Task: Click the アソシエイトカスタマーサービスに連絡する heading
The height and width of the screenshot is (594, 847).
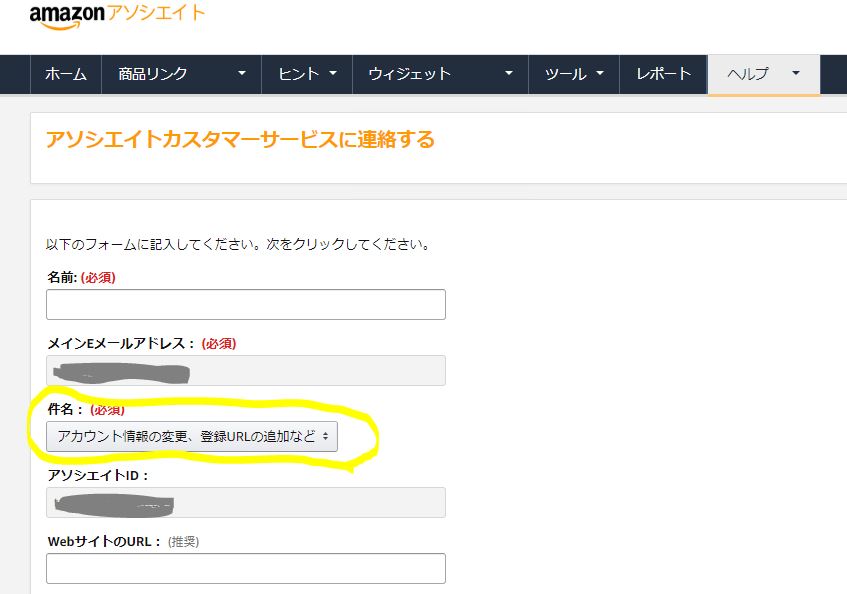Action: click(240, 139)
